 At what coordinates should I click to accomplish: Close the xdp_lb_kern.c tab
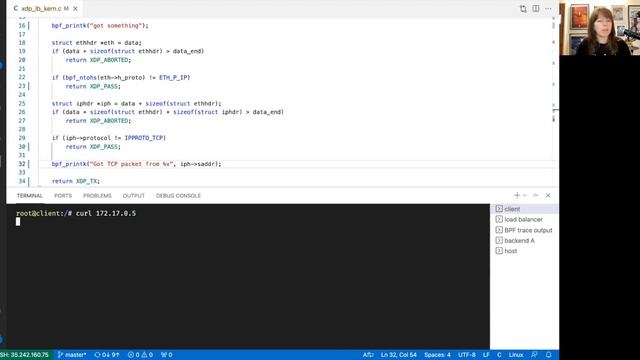(75, 9)
